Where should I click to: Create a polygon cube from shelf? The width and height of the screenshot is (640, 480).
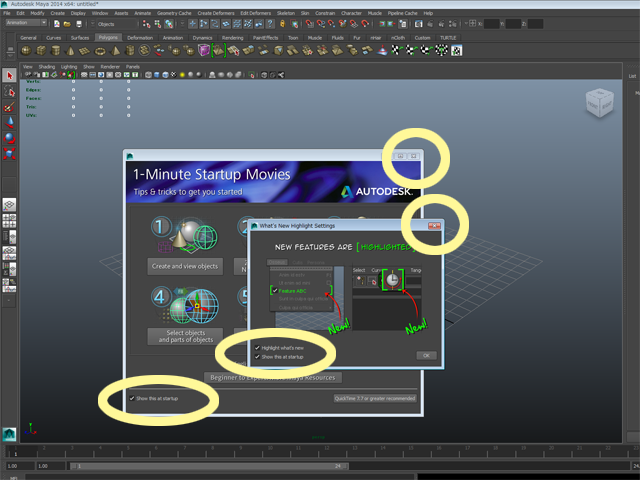[41, 51]
